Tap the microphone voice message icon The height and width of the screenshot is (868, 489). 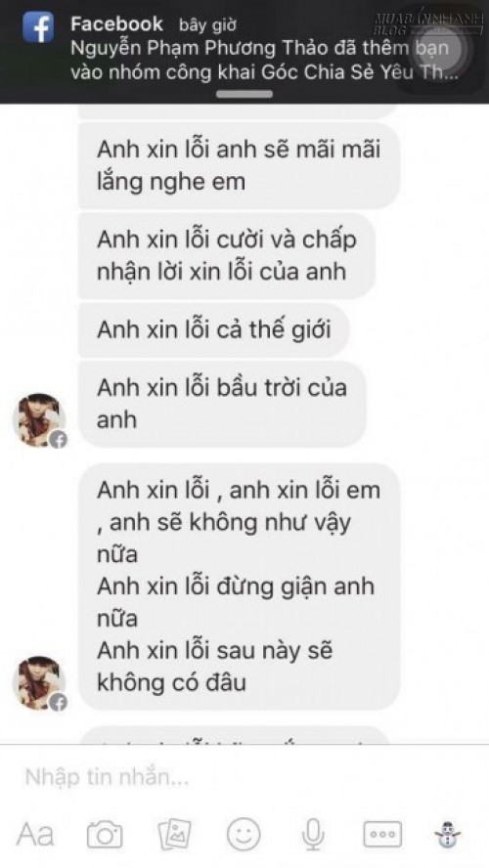(x=313, y=835)
